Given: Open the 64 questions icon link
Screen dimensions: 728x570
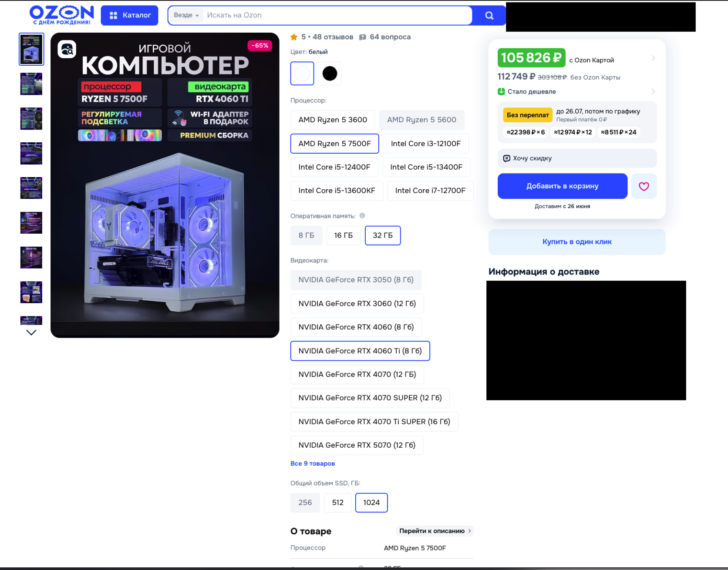Looking at the screenshot, I should (x=362, y=37).
